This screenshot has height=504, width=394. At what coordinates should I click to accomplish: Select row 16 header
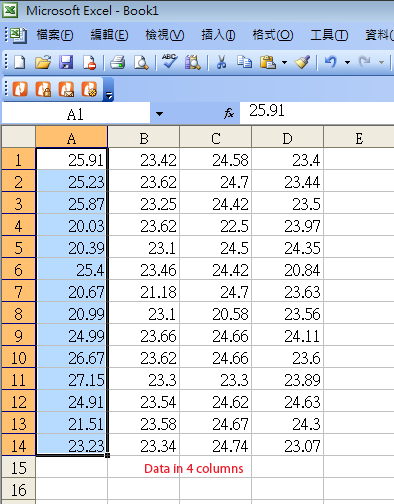(x=18, y=489)
